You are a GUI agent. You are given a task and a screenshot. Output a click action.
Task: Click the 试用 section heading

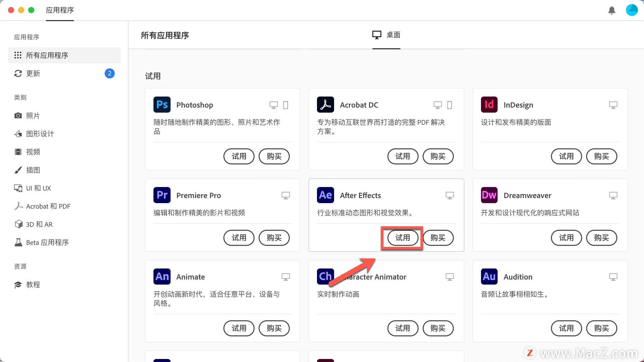(x=153, y=76)
